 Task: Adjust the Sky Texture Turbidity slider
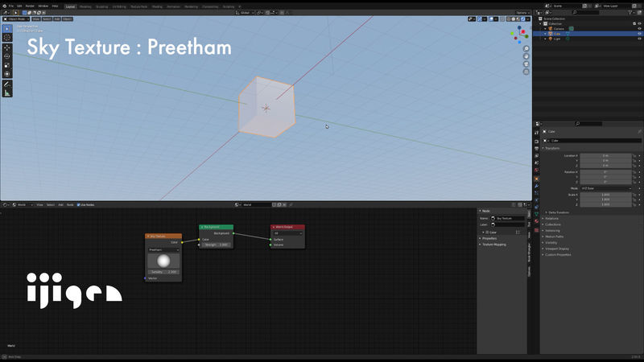[x=163, y=272]
